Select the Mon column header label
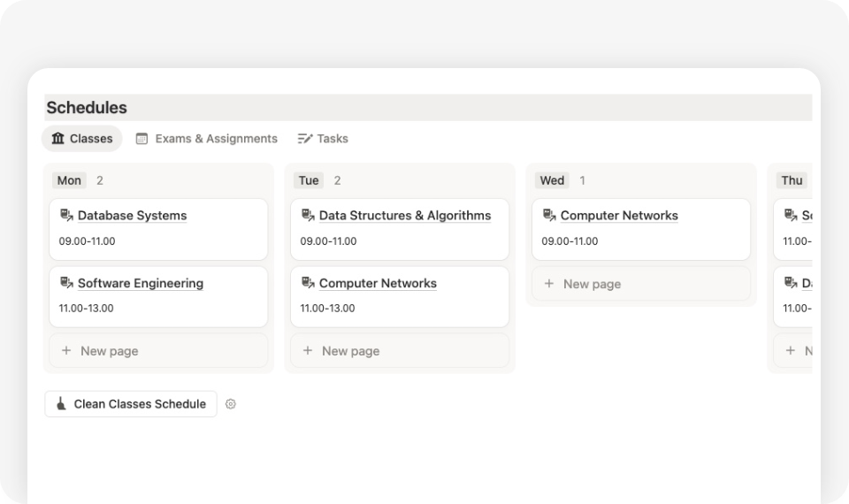Image resolution: width=849 pixels, height=504 pixels. tap(69, 180)
